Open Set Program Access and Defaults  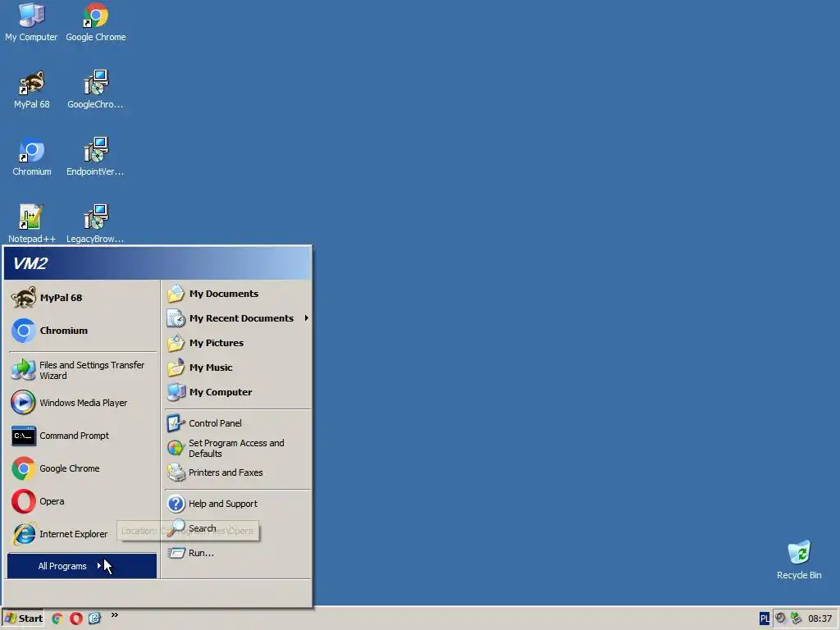(237, 448)
